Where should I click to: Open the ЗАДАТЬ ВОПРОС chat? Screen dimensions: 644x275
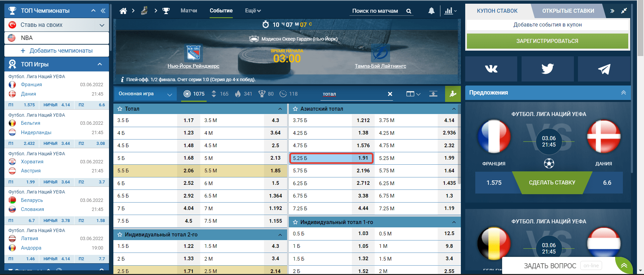click(550, 266)
